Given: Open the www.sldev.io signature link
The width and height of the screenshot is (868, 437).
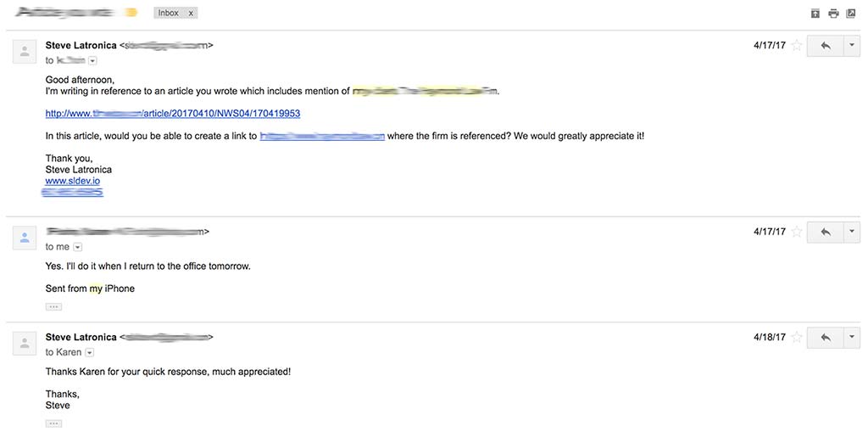Looking at the screenshot, I should (x=73, y=181).
